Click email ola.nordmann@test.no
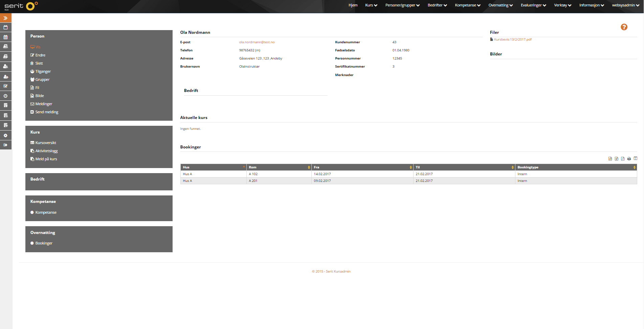The width and height of the screenshot is (644, 329). pyautogui.click(x=257, y=42)
